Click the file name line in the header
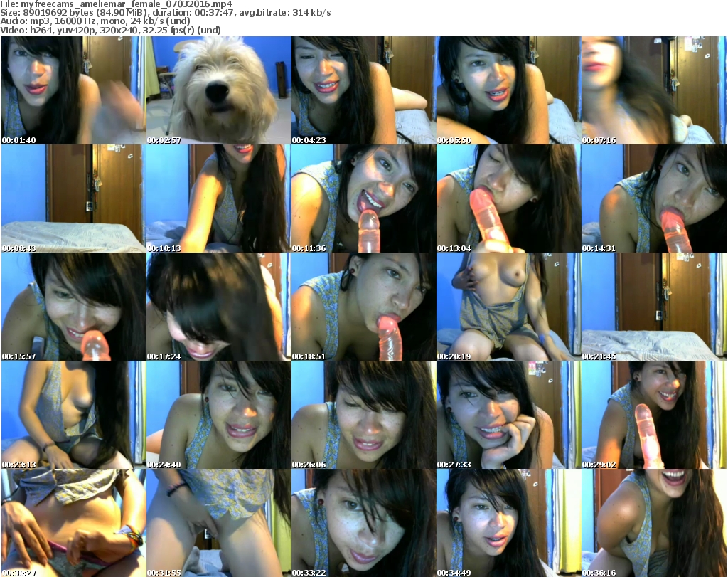The width and height of the screenshot is (728, 577). pyautogui.click(x=116, y=4)
